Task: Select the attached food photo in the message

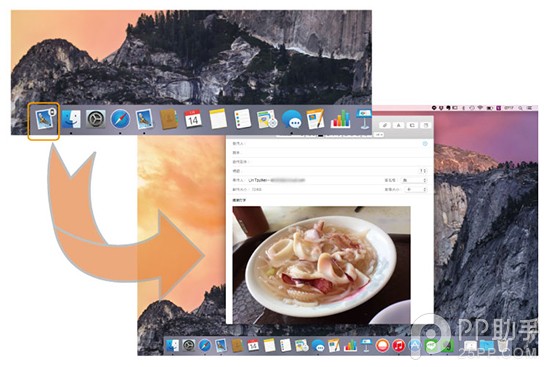Action: tap(321, 265)
